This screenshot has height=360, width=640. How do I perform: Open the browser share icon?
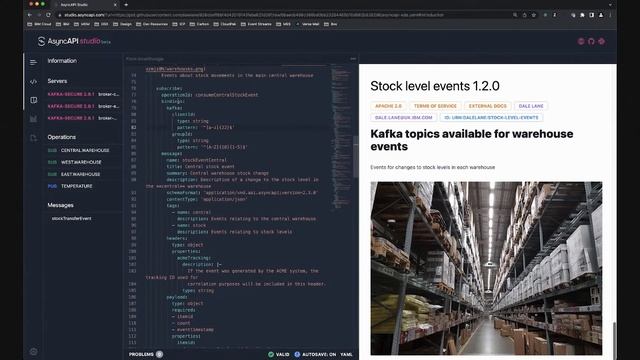click(524, 15)
